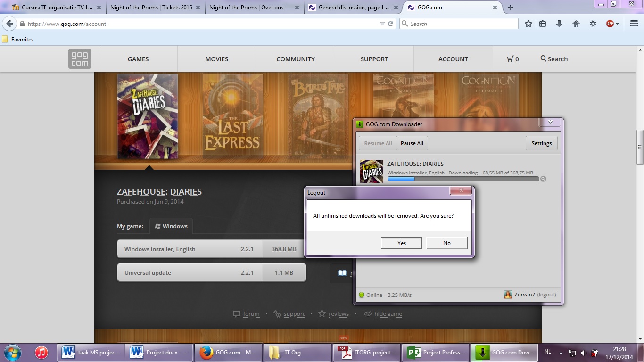The image size is (644, 362).
Task: Click the bookmark star icon
Action: click(x=528, y=24)
